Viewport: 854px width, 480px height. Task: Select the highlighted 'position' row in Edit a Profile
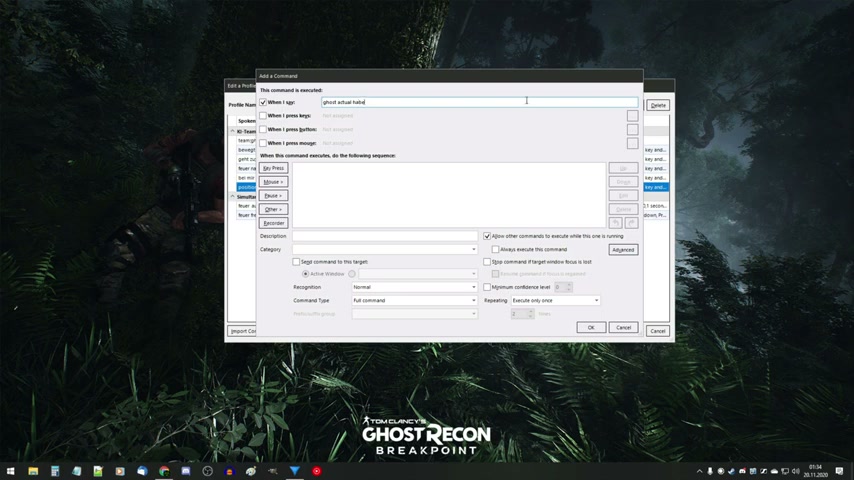click(x=246, y=187)
